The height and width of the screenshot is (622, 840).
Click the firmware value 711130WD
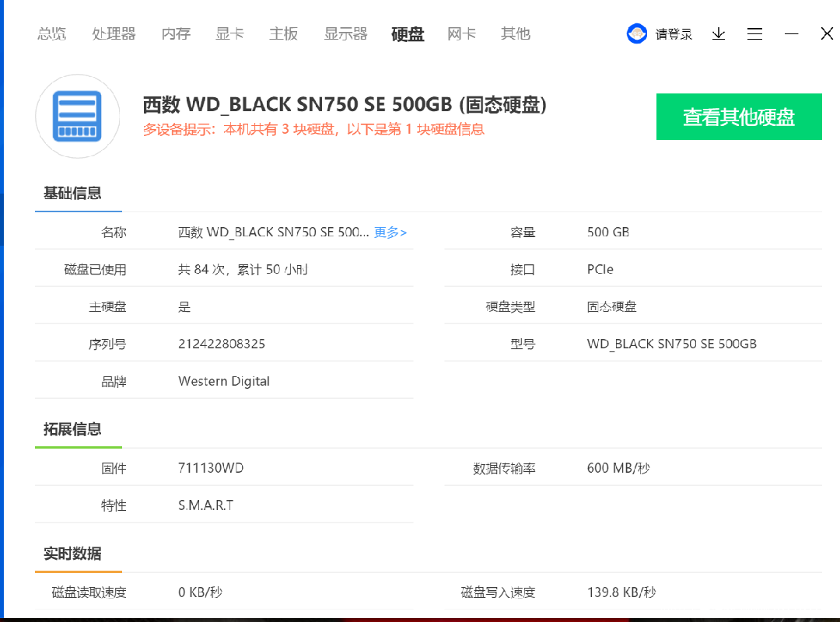click(x=211, y=468)
